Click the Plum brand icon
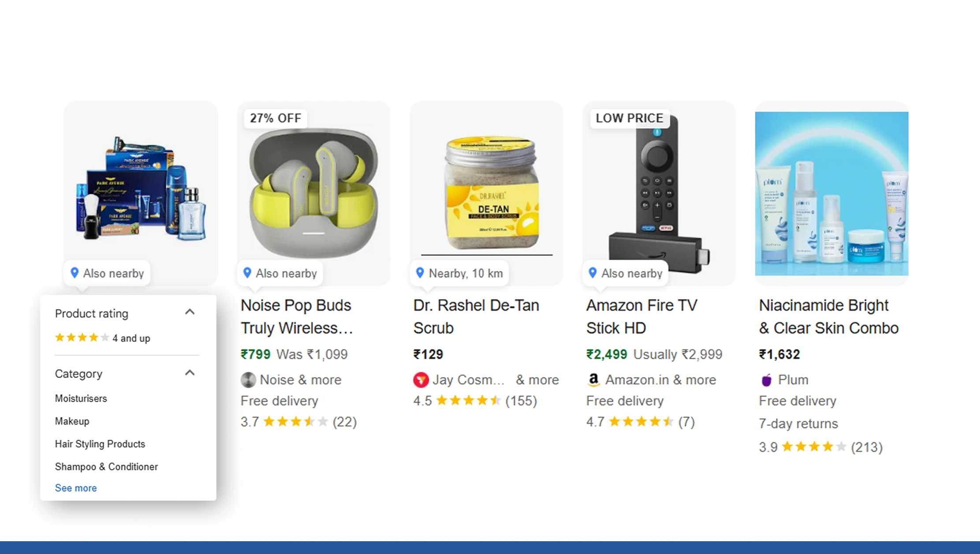The image size is (980, 554). tap(767, 379)
